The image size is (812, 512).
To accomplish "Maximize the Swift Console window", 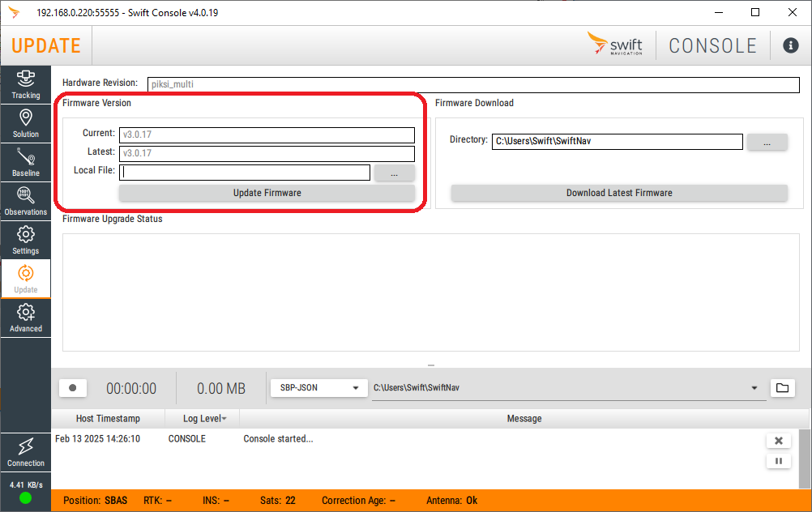I will click(755, 12).
